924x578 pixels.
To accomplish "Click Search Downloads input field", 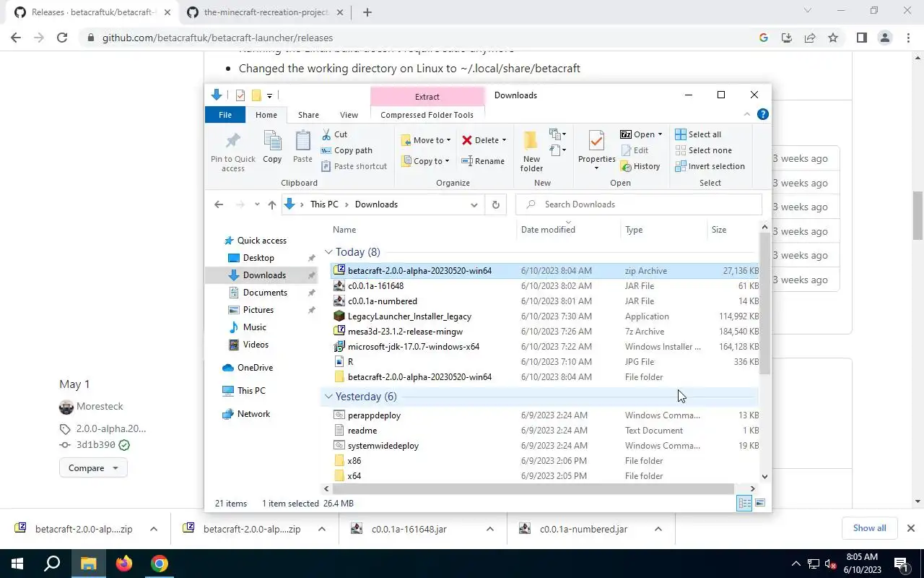I will tap(639, 204).
